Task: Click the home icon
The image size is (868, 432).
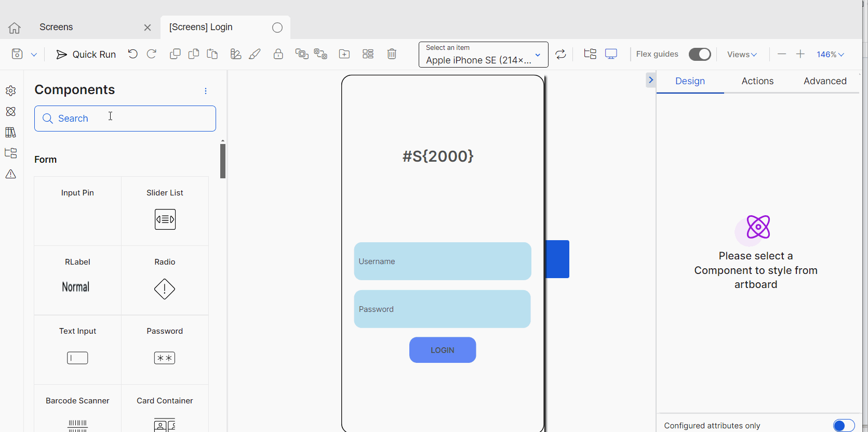Action: [x=15, y=28]
